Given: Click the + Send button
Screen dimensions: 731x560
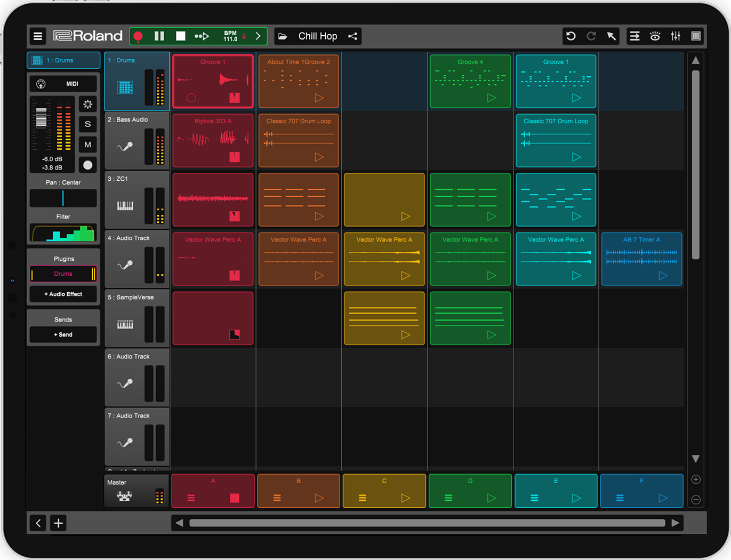Looking at the screenshot, I should [x=63, y=334].
